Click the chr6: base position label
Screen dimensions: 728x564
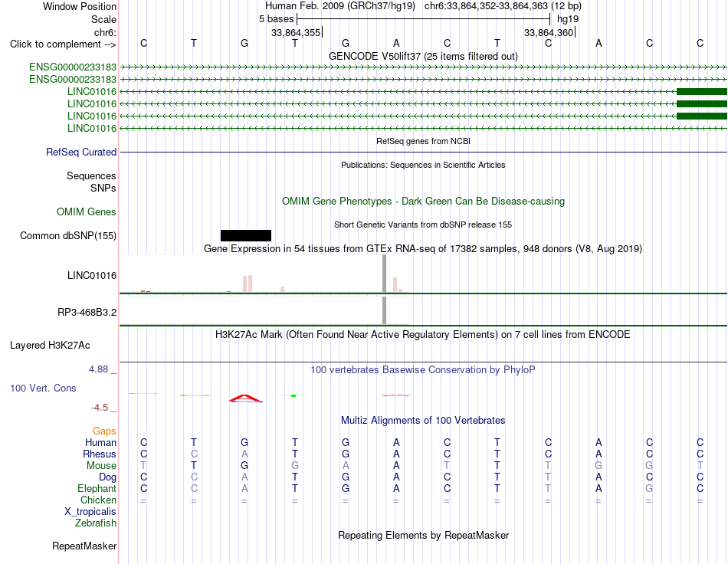point(105,32)
